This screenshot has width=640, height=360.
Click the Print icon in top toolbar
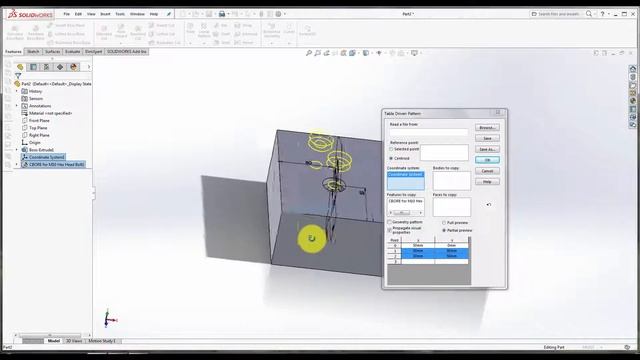point(222,14)
